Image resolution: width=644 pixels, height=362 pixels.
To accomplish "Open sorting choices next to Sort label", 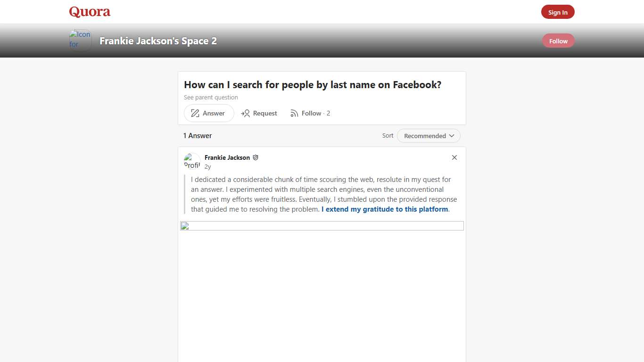I will click(x=428, y=136).
